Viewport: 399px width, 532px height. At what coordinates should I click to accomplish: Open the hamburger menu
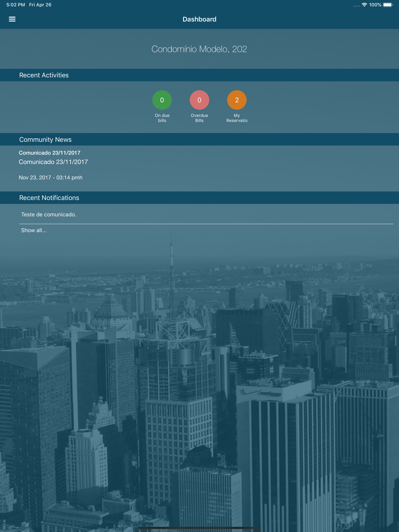(x=12, y=19)
